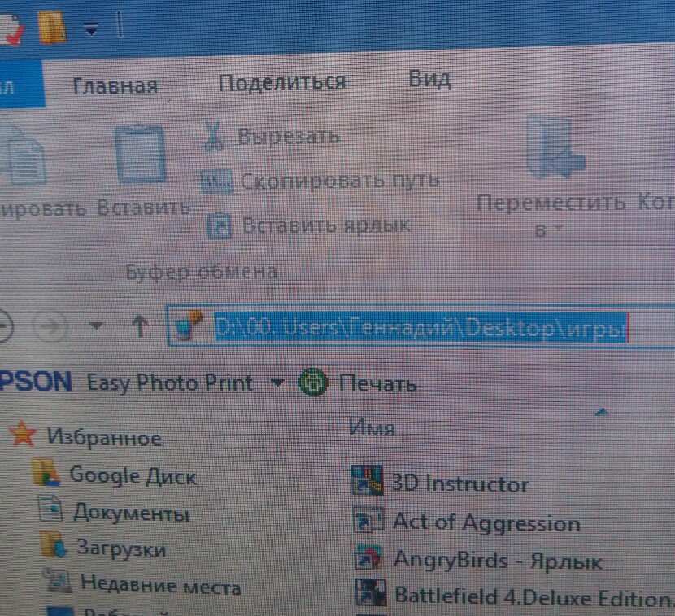Screen dimensions: 675x616
Task: Click the Загрузки download folder icon
Action: click(x=54, y=544)
